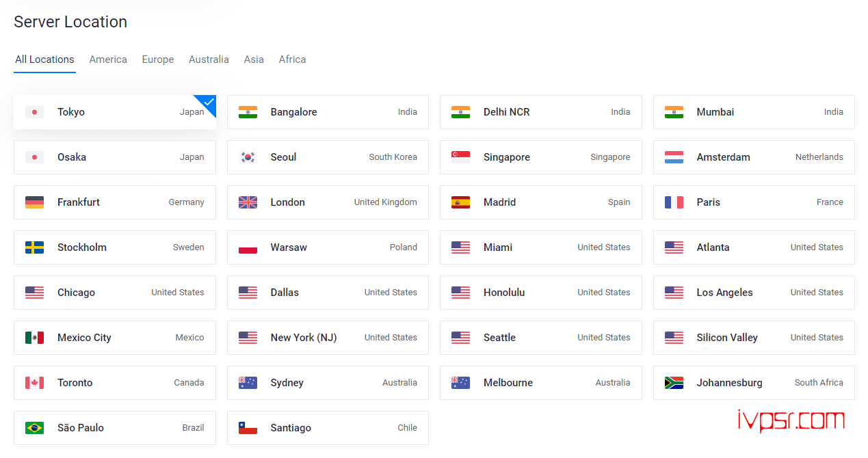Open the Asia locations tab

coord(254,59)
